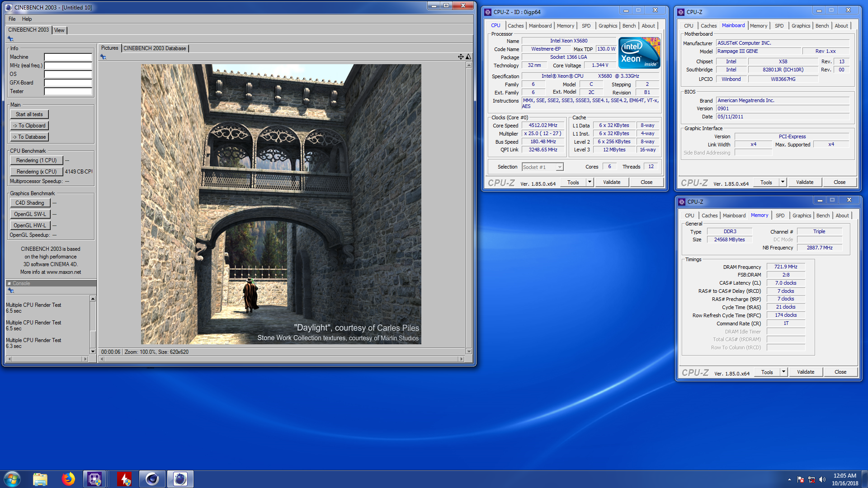Image resolution: width=868 pixels, height=488 pixels.
Task: Click picture viewport horizontal scrollbar right arrow
Action: tap(461, 359)
